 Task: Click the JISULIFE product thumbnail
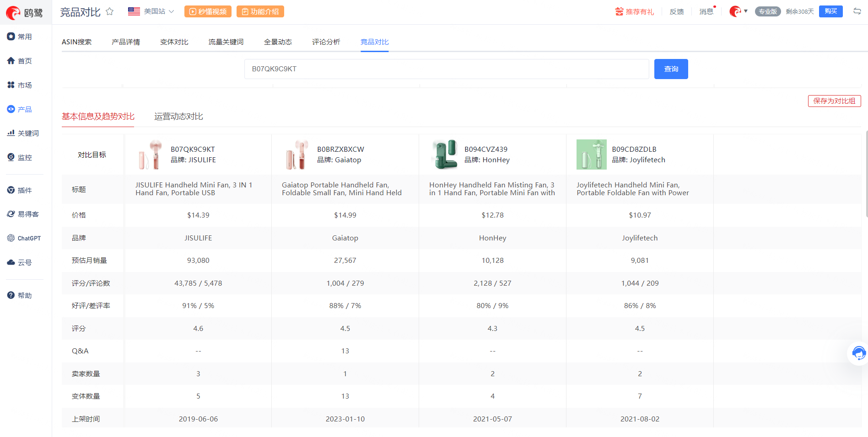pyautogui.click(x=151, y=155)
